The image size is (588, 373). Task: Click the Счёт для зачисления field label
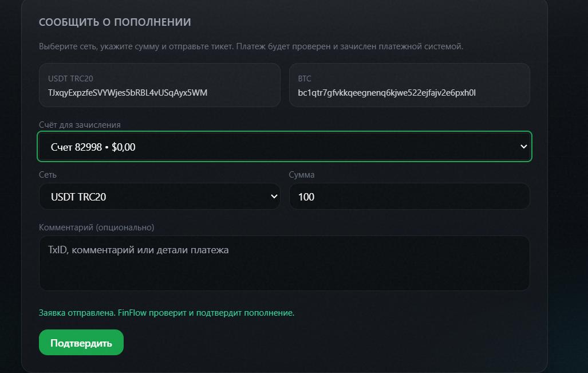coord(80,124)
